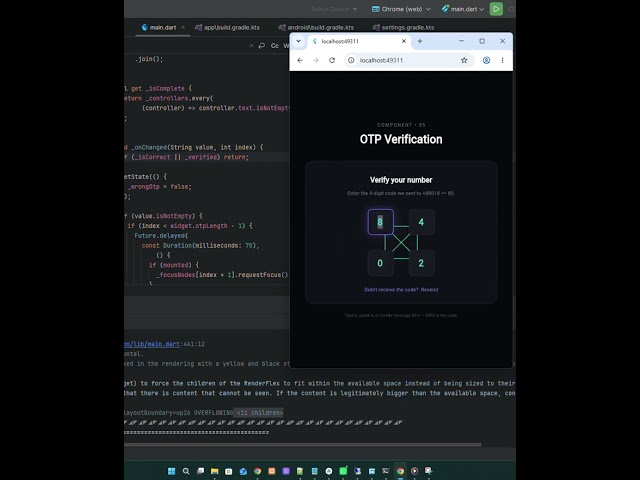Go forward in Chrome browser
The width and height of the screenshot is (640, 480).
coord(316,60)
